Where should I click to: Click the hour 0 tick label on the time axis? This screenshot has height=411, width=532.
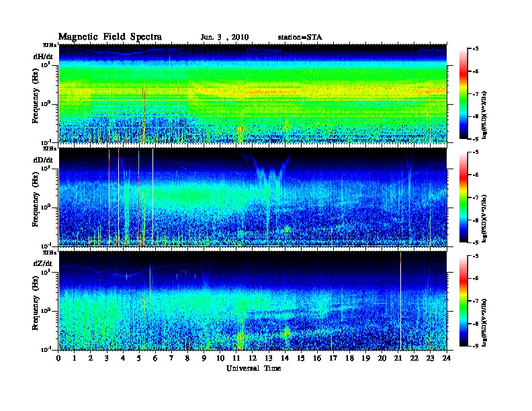(x=58, y=358)
